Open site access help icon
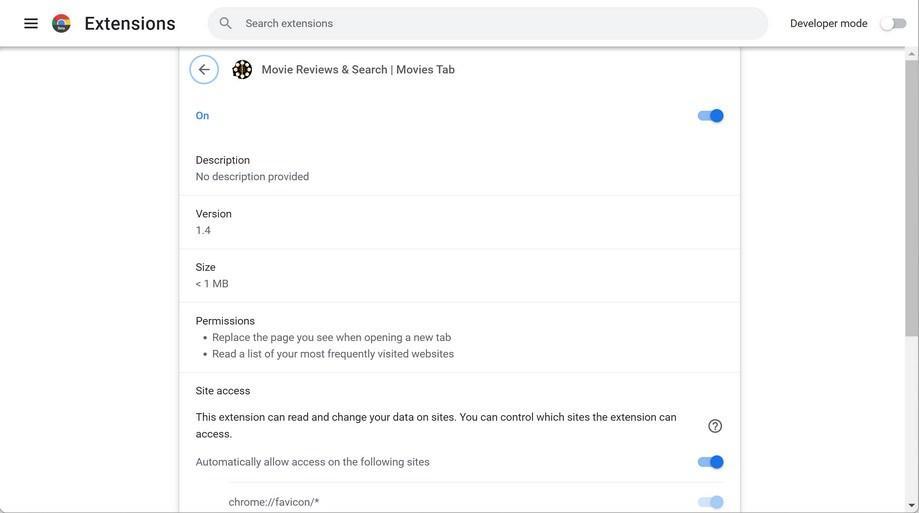This screenshot has height=513, width=919. pos(715,426)
